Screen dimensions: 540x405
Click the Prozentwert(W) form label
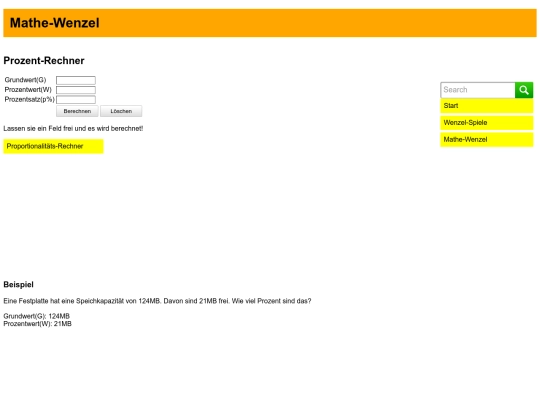(28, 90)
